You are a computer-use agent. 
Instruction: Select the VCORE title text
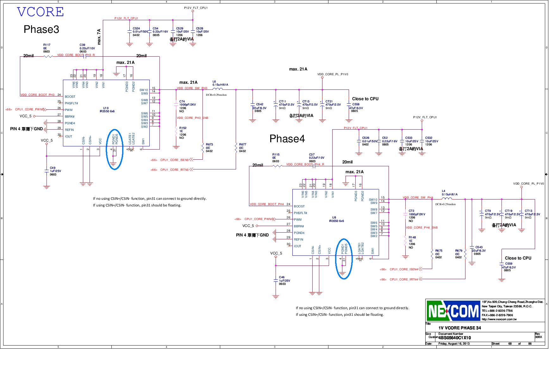(40, 12)
